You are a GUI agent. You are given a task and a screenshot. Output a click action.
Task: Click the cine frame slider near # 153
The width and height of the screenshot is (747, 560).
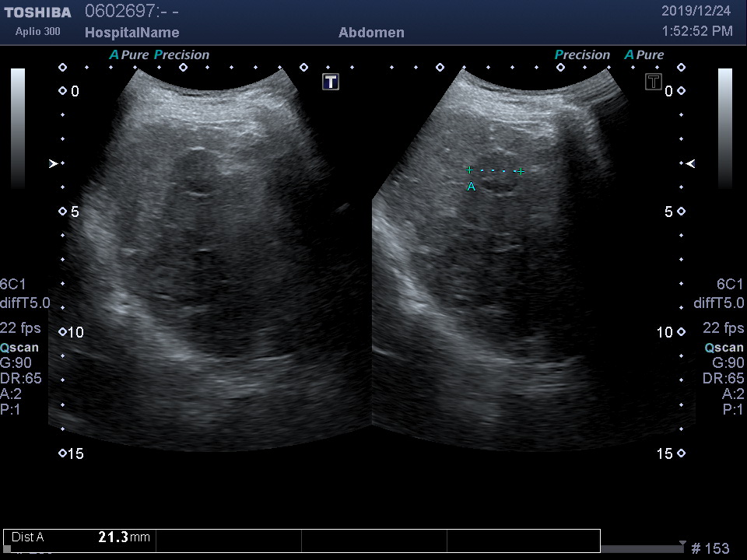point(642,548)
